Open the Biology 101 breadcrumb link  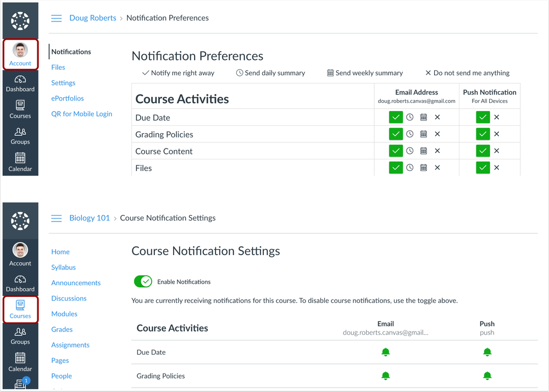90,218
